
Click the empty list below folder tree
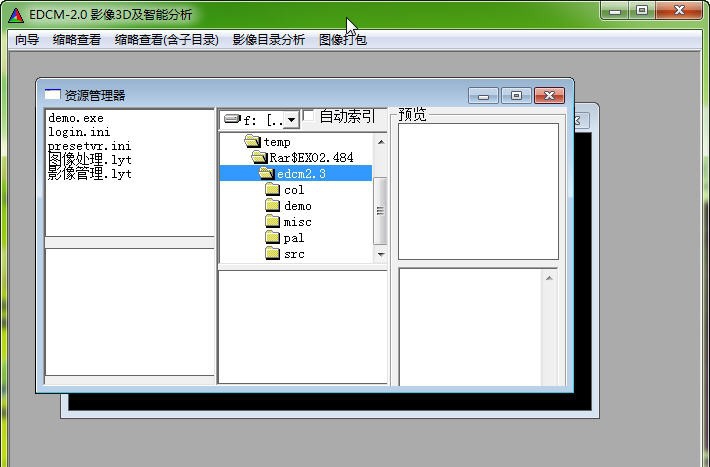(x=303, y=327)
